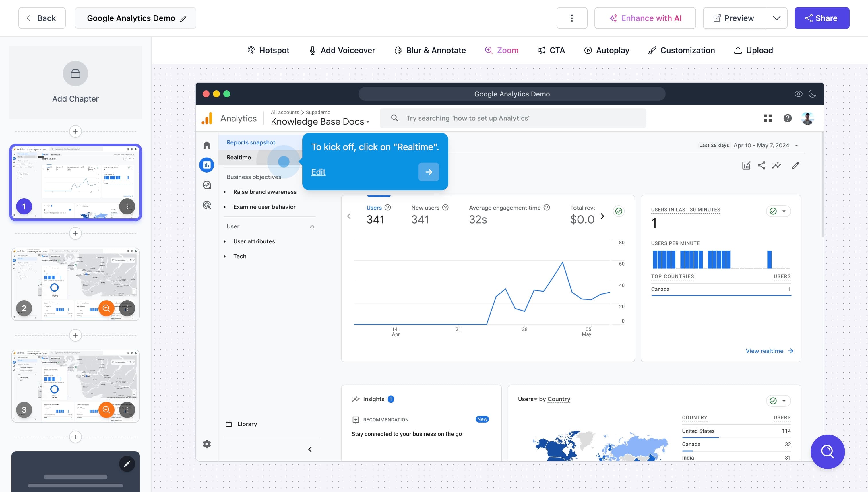Click Enhance with AI button

point(645,18)
